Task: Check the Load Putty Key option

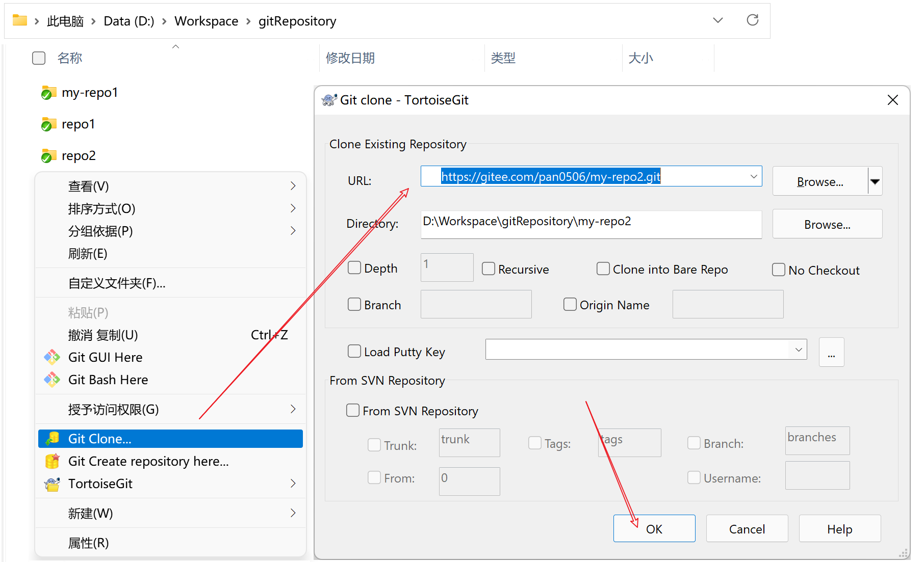Action: point(354,351)
